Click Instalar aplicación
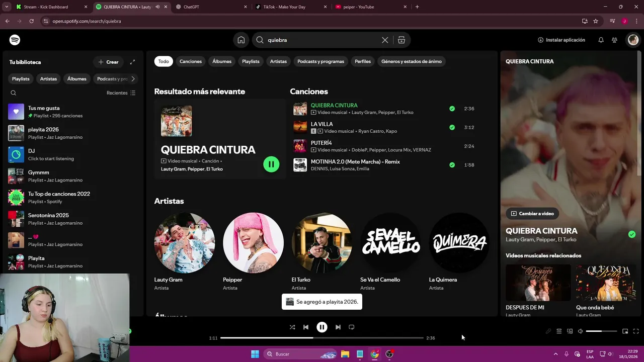Viewport: 644px width, 362px height. pos(561,40)
